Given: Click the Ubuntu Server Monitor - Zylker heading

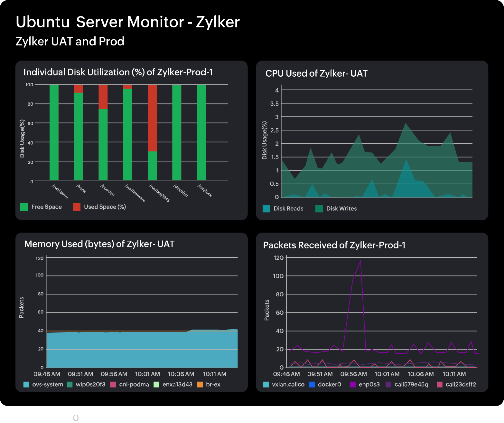Looking at the screenshot, I should tap(128, 22).
